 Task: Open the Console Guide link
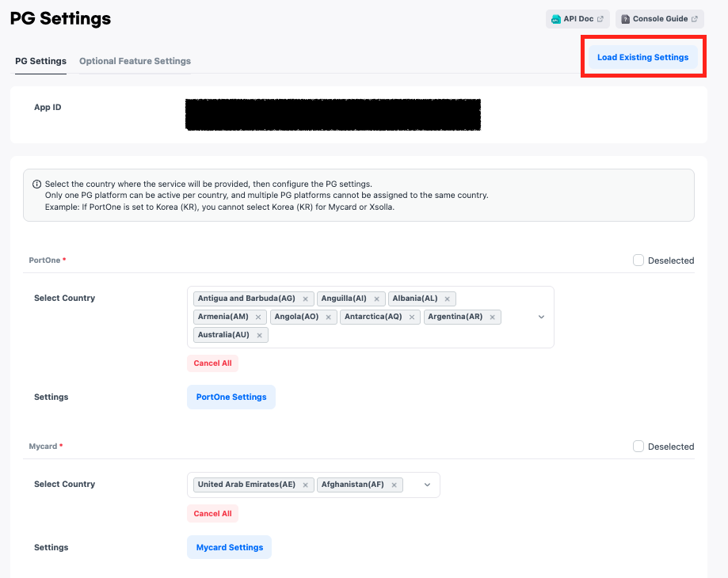pos(659,19)
